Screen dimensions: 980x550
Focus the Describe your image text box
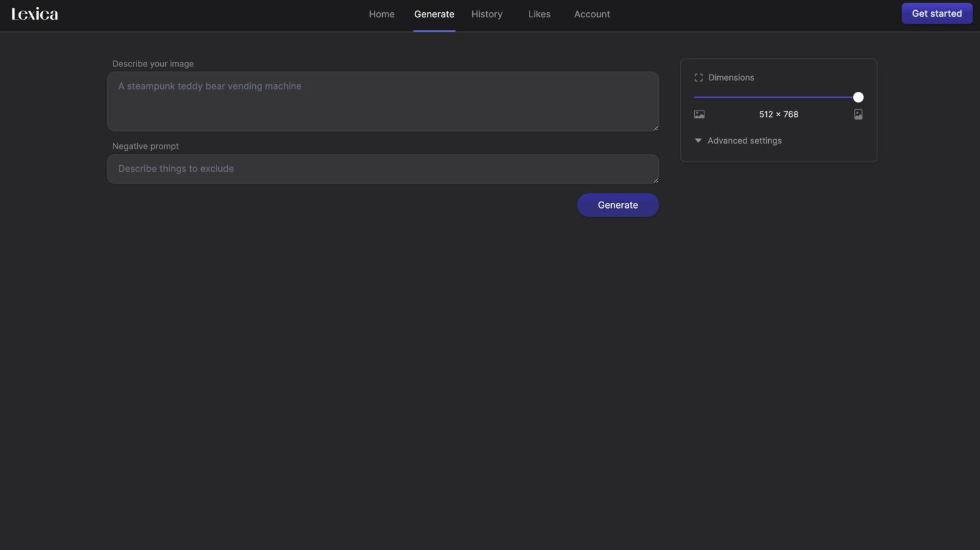(x=383, y=102)
